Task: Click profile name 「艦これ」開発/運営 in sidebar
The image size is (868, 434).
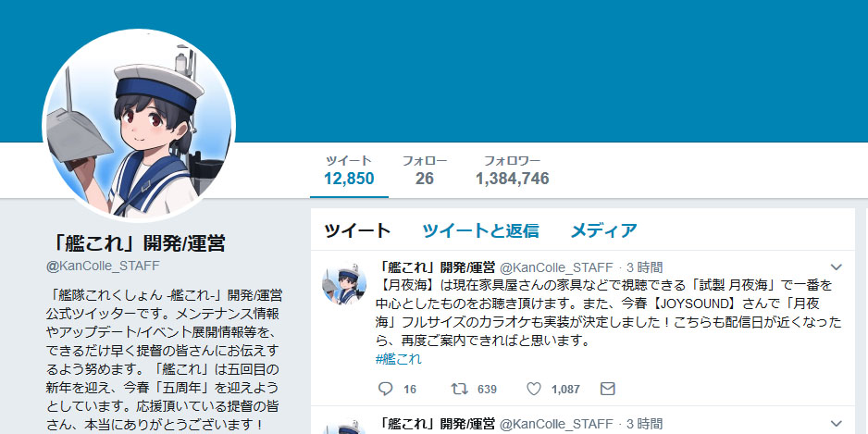Action: tap(137, 243)
